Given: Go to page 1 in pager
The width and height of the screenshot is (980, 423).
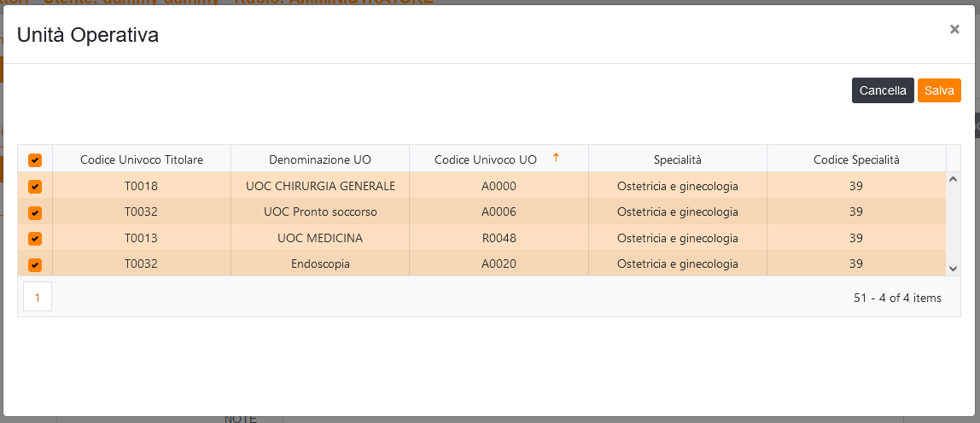Looking at the screenshot, I should (x=38, y=297).
